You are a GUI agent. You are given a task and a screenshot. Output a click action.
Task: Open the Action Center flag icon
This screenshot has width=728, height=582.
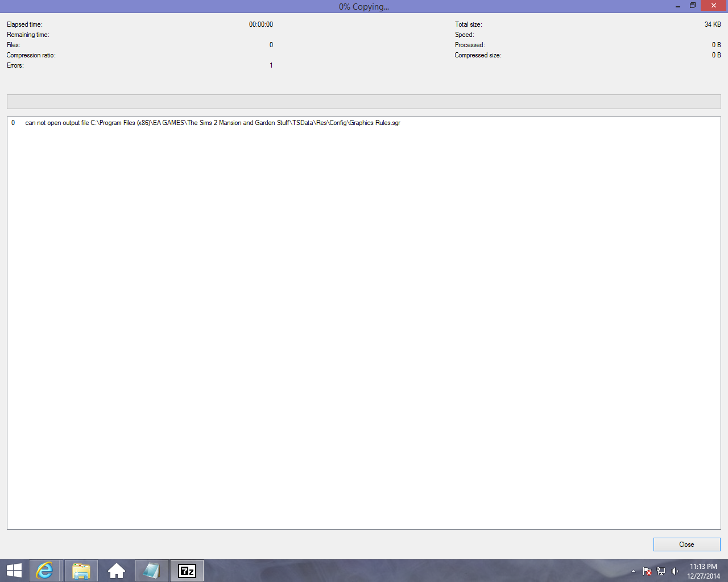tap(647, 571)
